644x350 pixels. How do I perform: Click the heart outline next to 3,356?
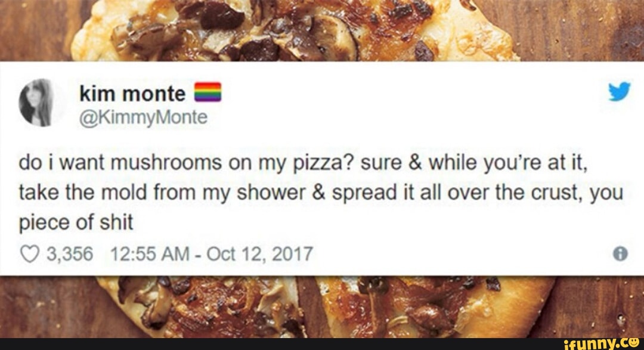28,253
